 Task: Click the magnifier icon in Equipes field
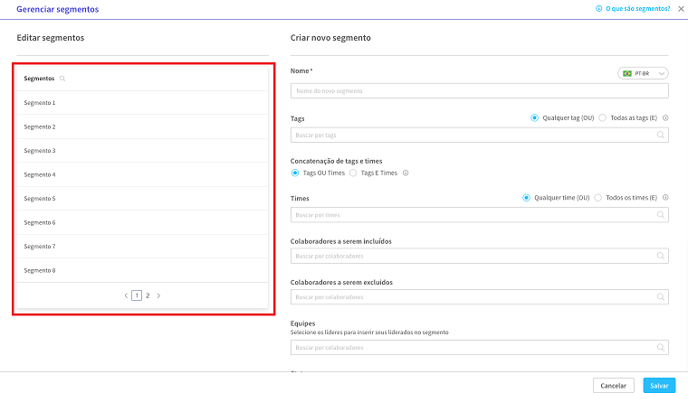coord(660,347)
